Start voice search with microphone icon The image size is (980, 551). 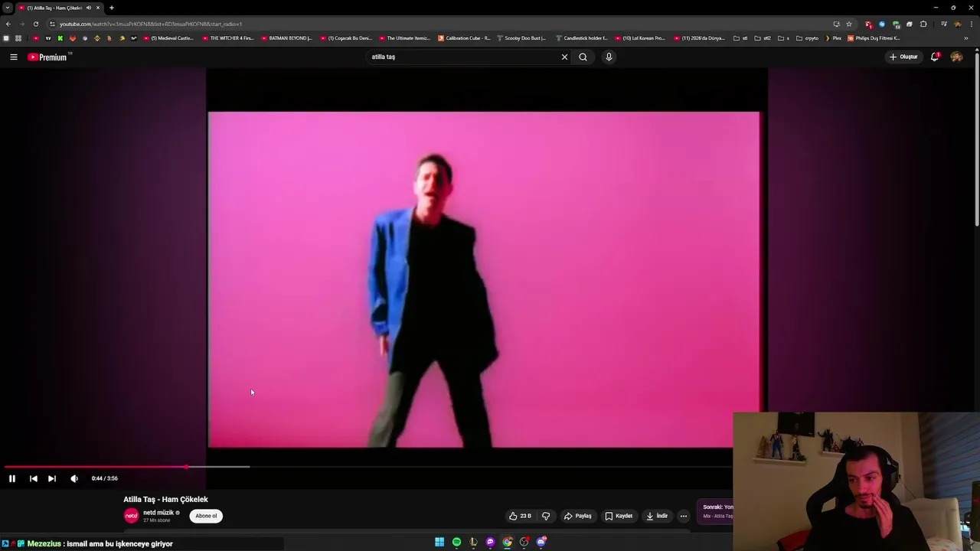tap(609, 57)
